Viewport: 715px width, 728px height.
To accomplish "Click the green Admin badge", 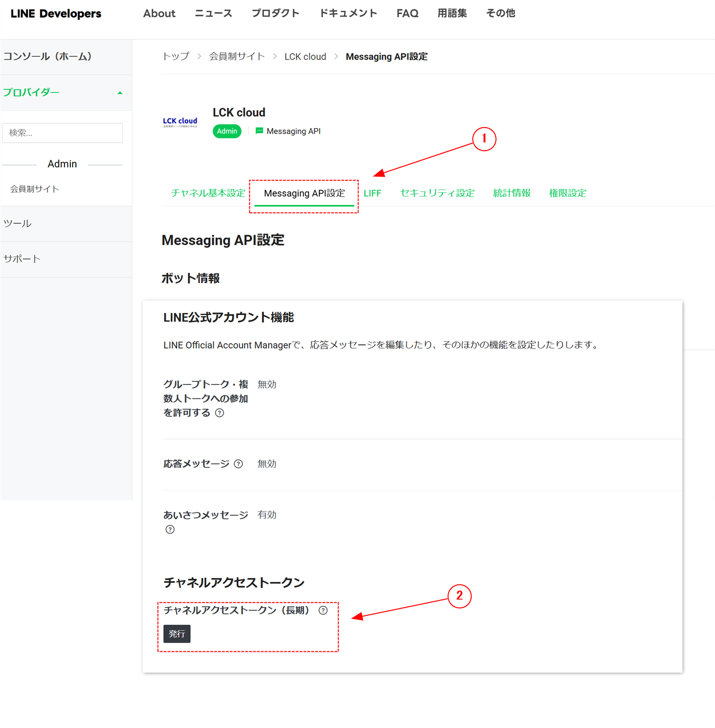I will (x=227, y=132).
